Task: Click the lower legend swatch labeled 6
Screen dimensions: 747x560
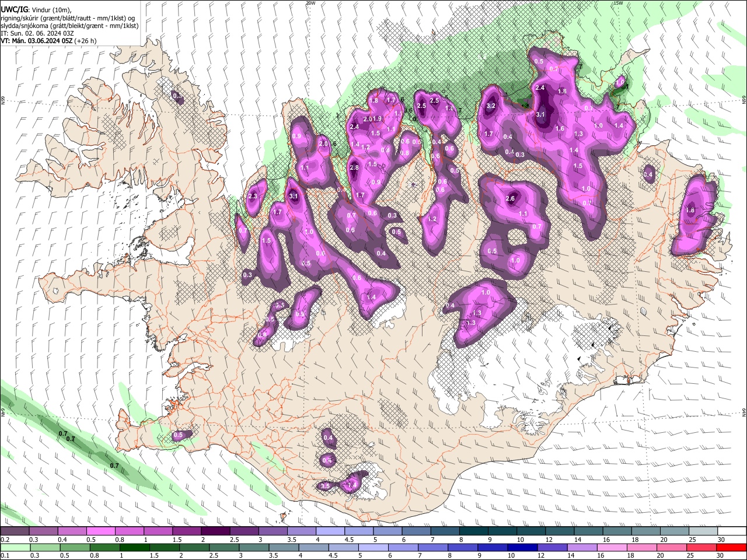Action: pos(403,547)
